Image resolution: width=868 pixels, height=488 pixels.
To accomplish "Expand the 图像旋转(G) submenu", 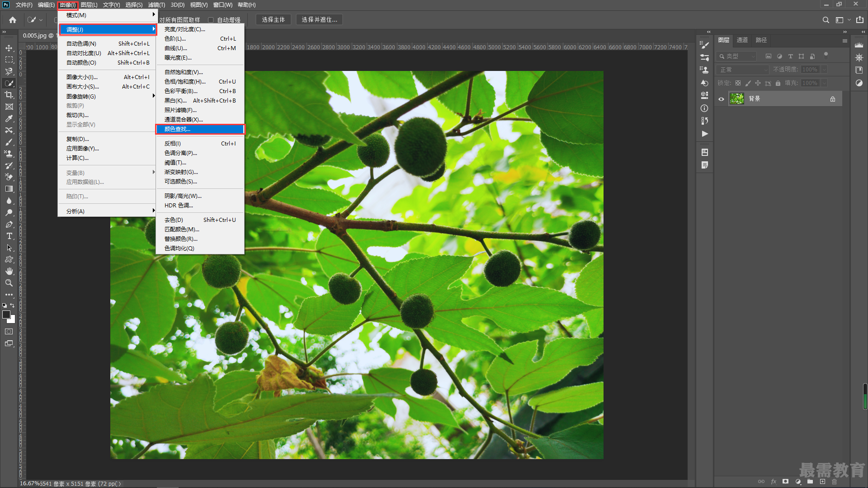I will tap(107, 96).
